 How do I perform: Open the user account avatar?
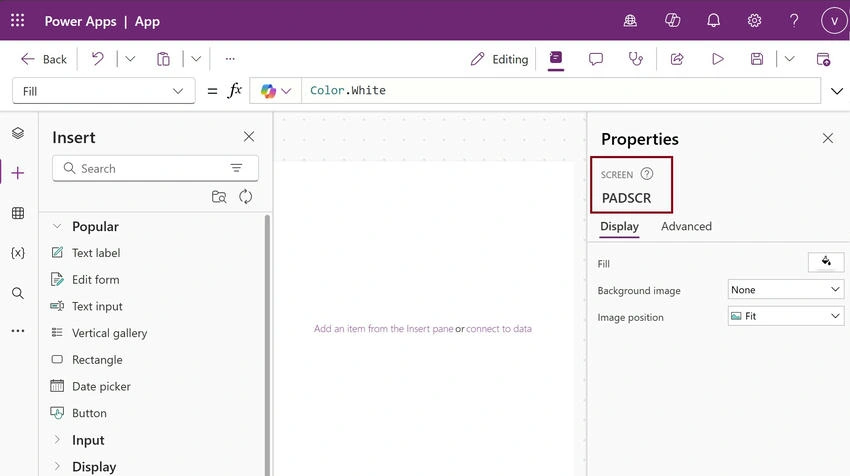coord(834,21)
